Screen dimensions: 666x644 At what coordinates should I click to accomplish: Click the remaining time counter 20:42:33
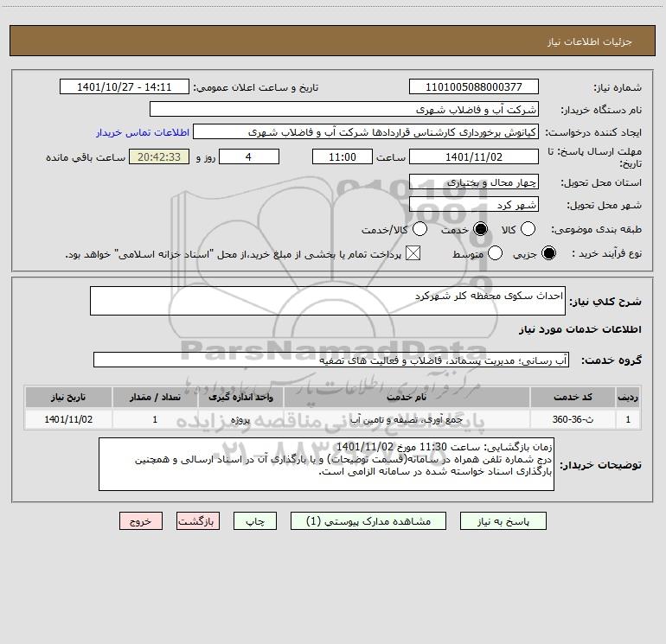[159, 156]
